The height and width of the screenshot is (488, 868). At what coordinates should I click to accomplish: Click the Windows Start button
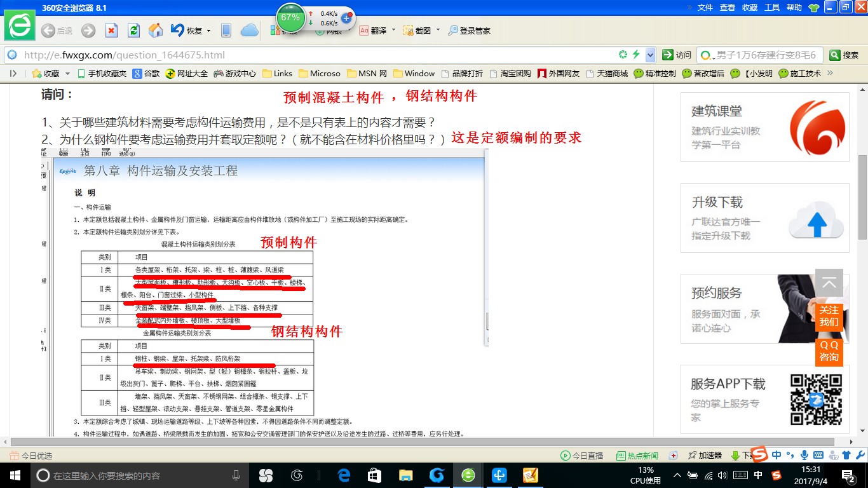pyautogui.click(x=14, y=475)
